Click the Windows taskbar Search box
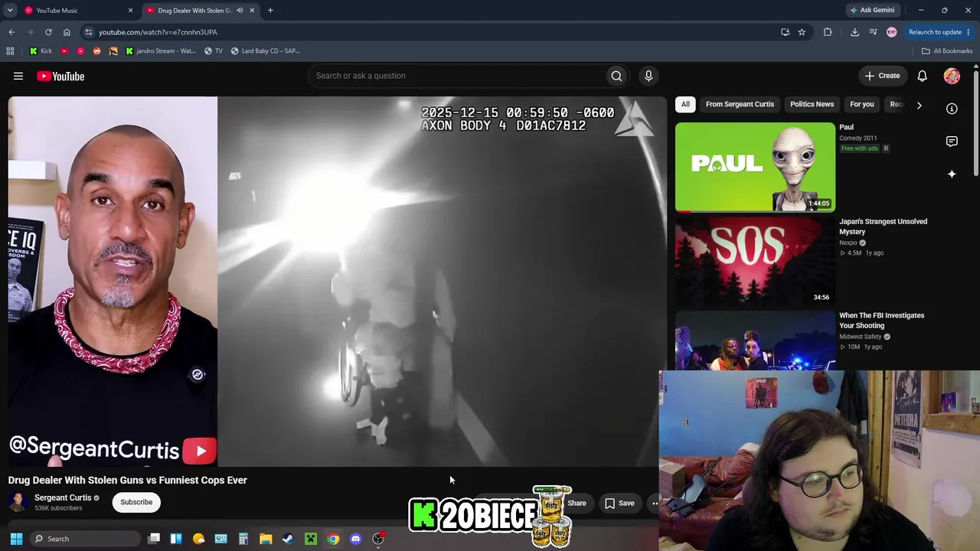Screen dimensions: 980x551 [84, 539]
